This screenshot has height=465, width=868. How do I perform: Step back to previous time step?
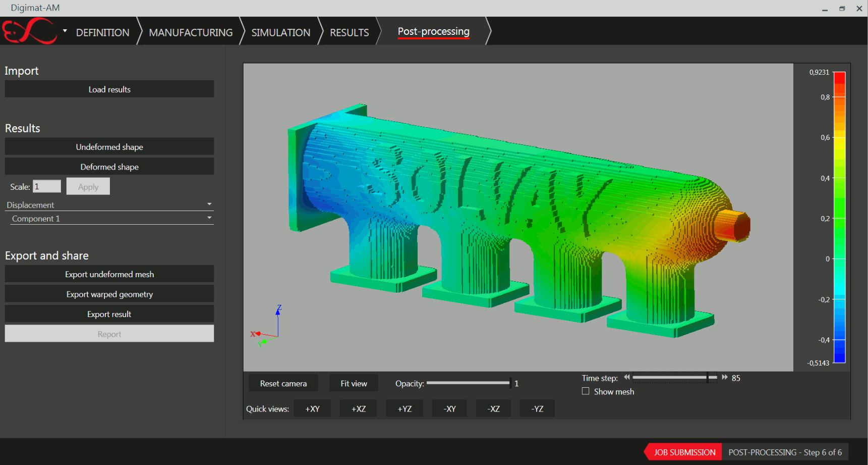(x=626, y=377)
